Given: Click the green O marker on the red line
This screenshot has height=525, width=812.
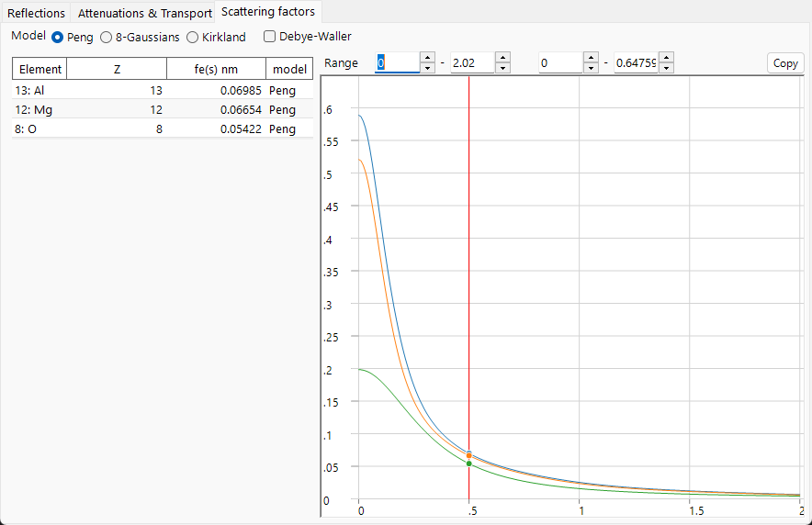Looking at the screenshot, I should (x=469, y=464).
